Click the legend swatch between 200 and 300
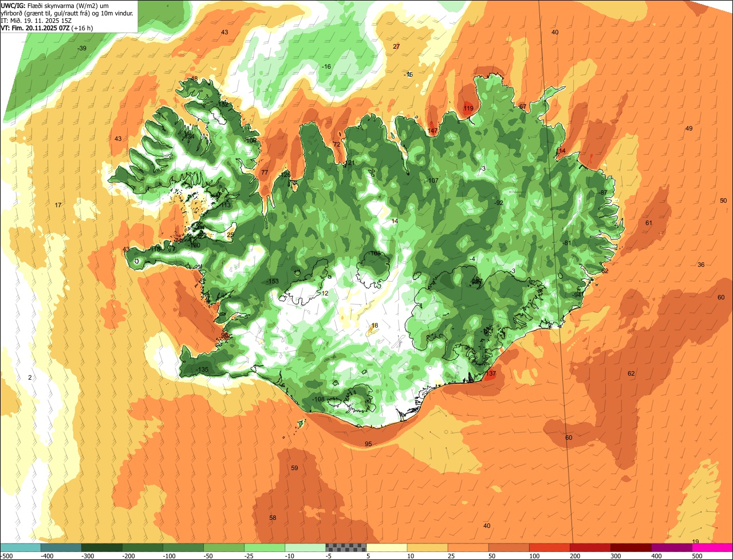 590,547
